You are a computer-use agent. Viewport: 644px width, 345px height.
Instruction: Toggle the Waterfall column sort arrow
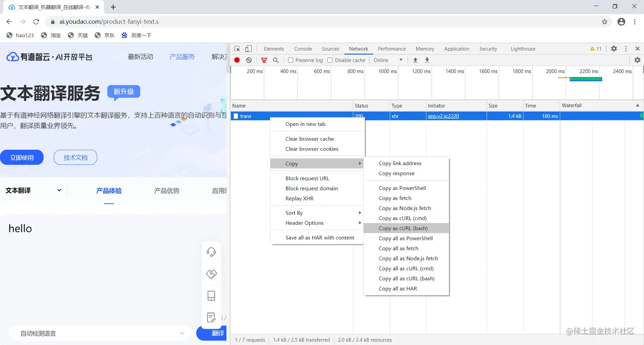pyautogui.click(x=638, y=105)
